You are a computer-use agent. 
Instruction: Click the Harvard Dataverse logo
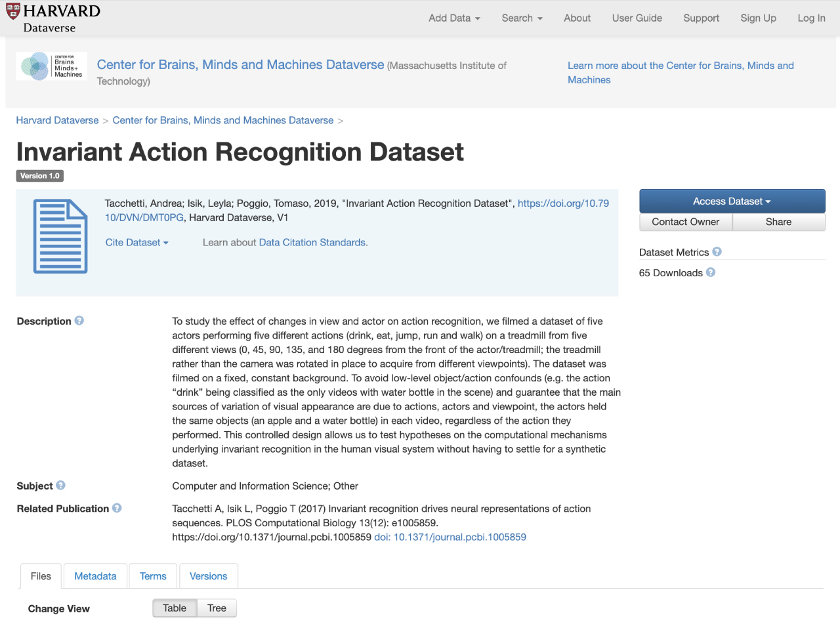pyautogui.click(x=53, y=18)
